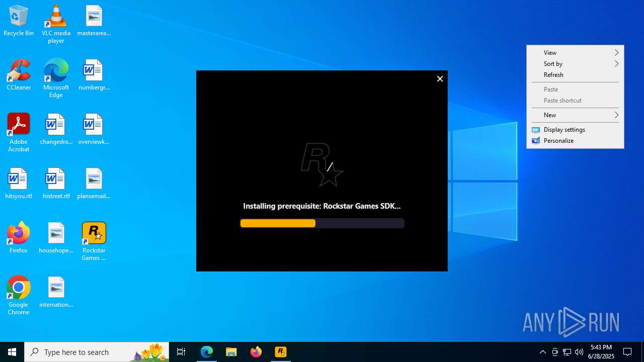Select the plansemail image file icon
The image size is (644, 362).
[94, 184]
